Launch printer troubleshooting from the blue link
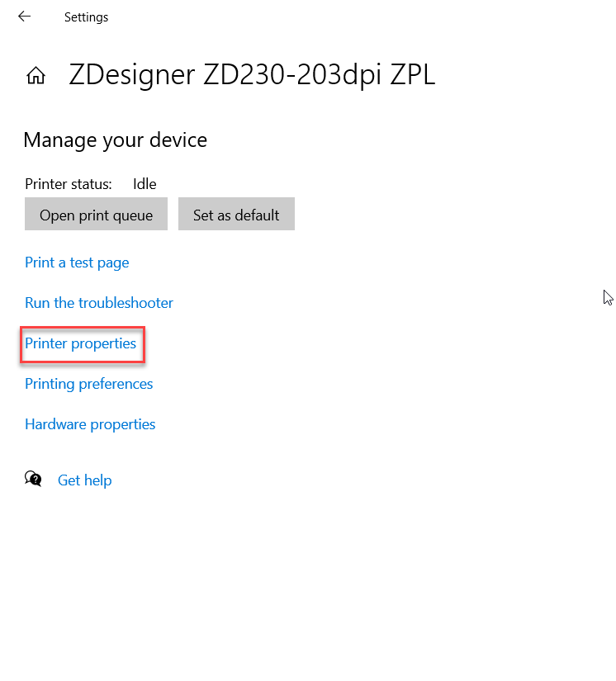 [x=99, y=303]
